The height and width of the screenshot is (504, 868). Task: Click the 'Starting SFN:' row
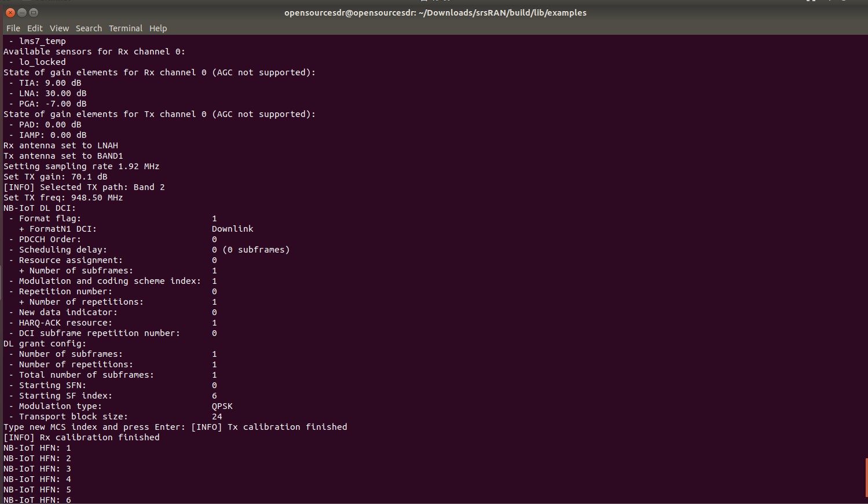coord(113,385)
